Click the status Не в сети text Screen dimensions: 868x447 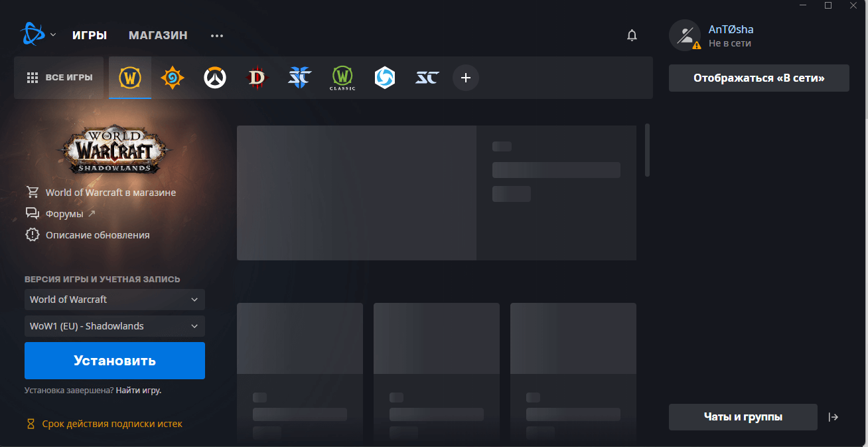730,43
